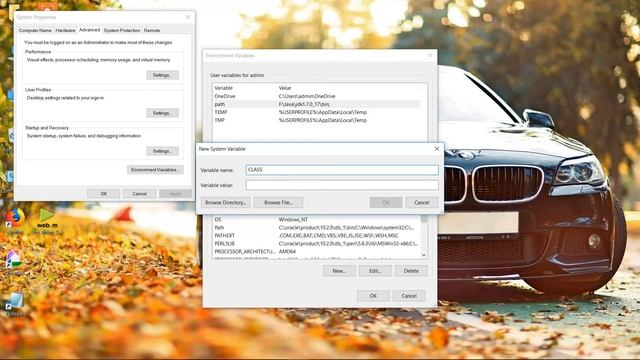Close the New System Variable dialog
Screen dimensions: 640x360
[437, 149]
